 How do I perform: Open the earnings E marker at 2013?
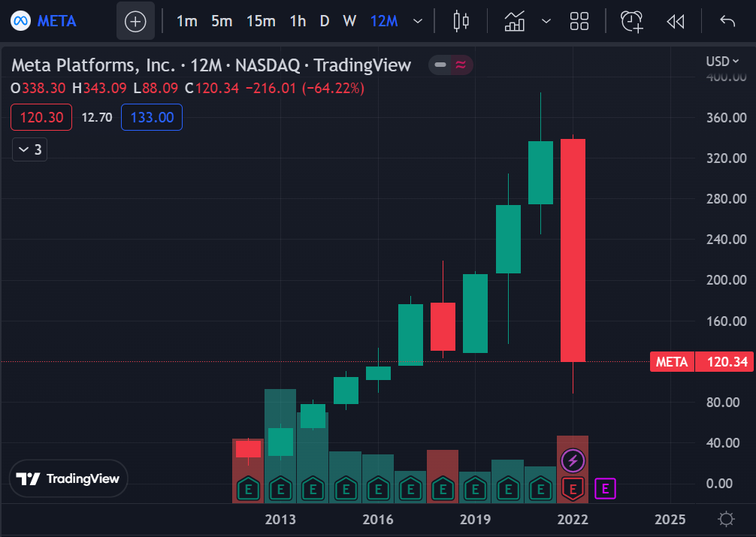click(x=280, y=490)
